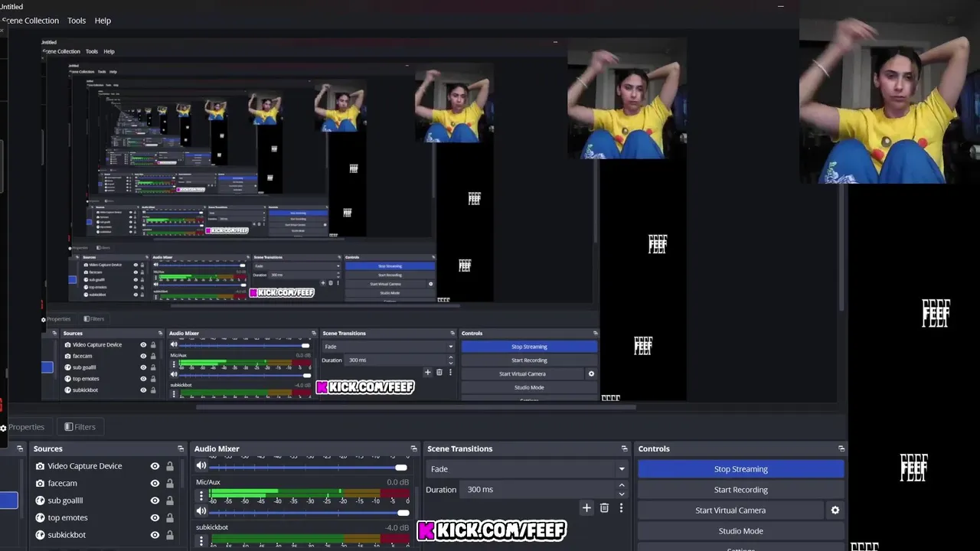Mute the Mic/Aux audio channel
The width and height of the screenshot is (980, 551).
201,510
